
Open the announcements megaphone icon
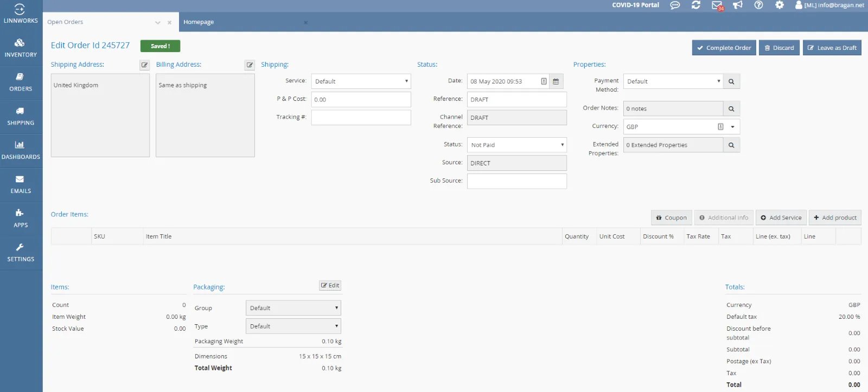click(738, 5)
